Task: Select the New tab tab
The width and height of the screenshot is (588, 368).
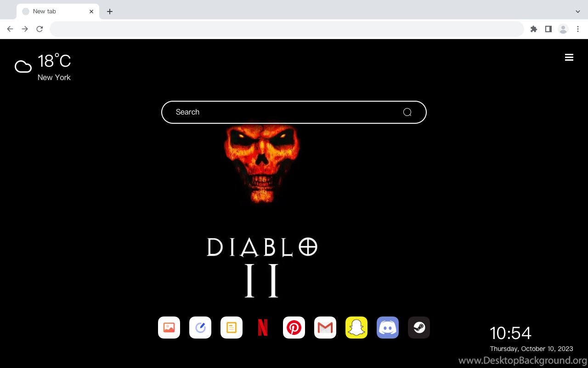Action: pyautogui.click(x=57, y=11)
